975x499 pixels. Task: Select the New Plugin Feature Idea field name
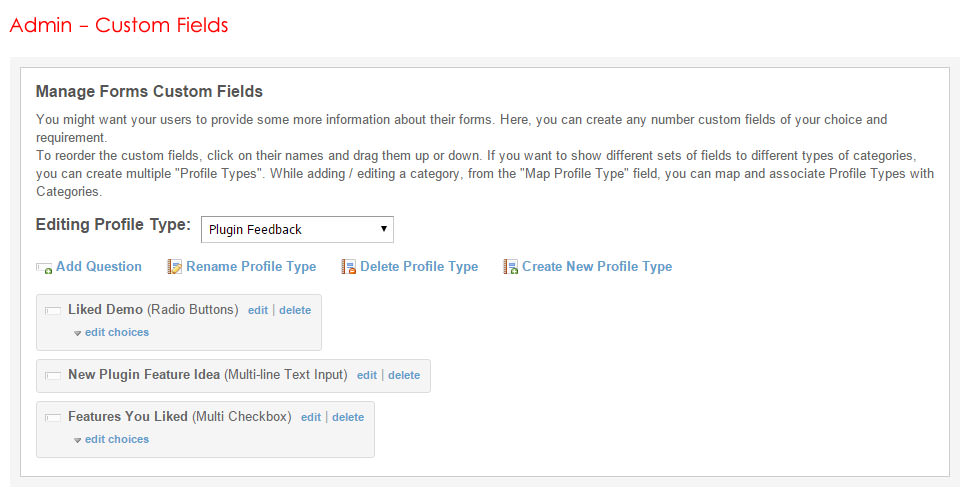(x=144, y=375)
